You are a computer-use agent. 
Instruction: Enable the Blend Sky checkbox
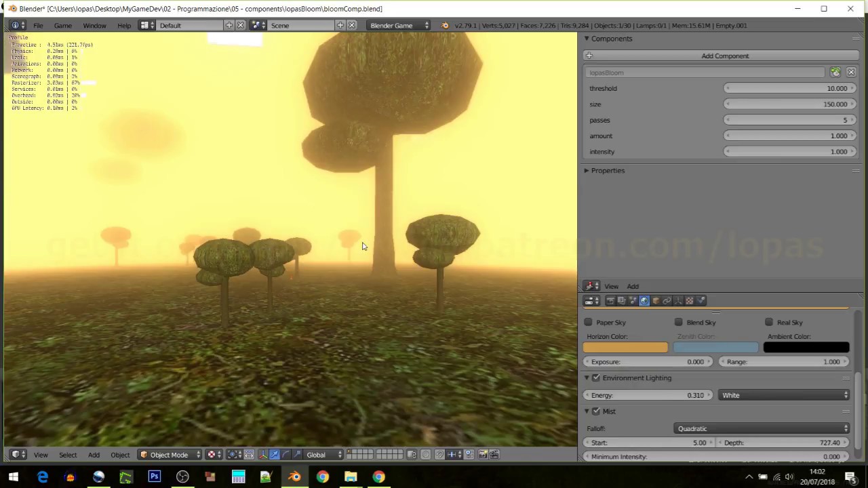tap(679, 322)
